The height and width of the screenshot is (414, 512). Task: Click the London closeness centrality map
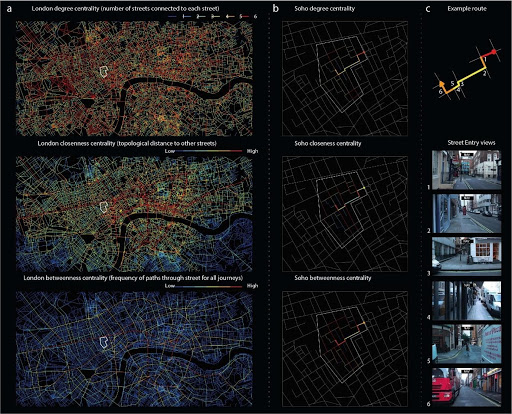tap(134, 213)
